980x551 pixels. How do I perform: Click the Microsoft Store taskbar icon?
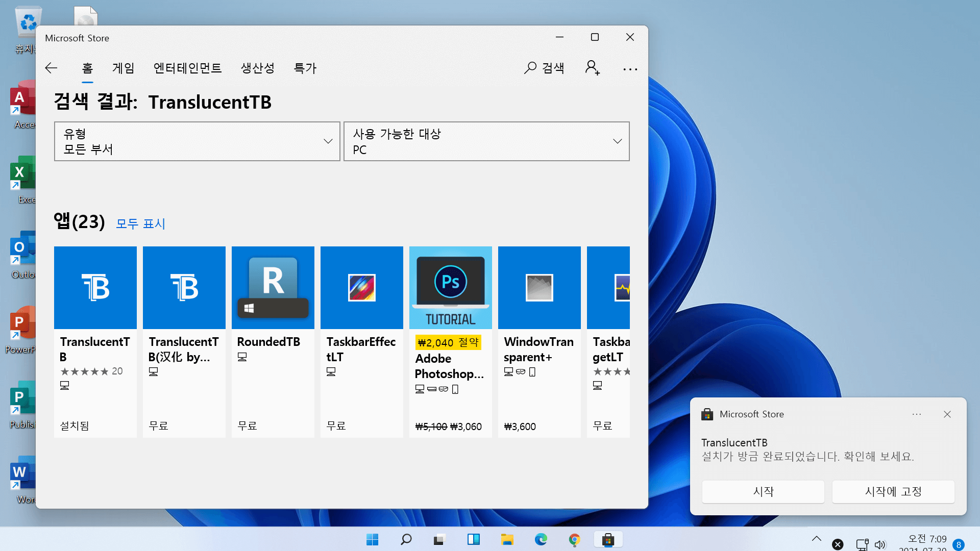[x=608, y=539]
